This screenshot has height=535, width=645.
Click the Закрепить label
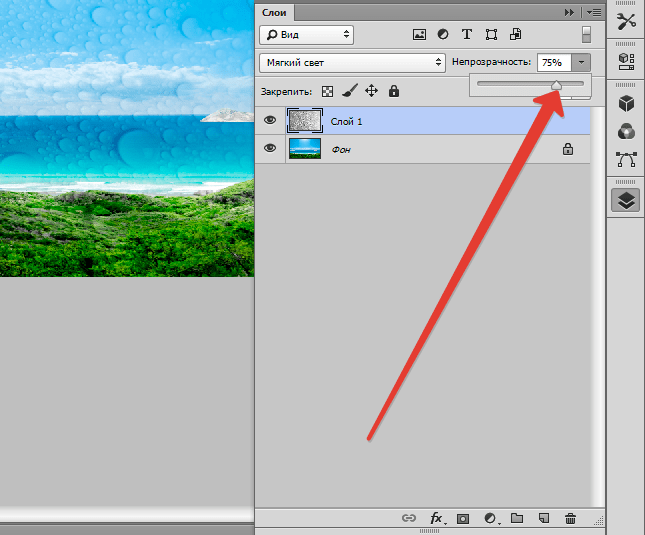pos(286,92)
